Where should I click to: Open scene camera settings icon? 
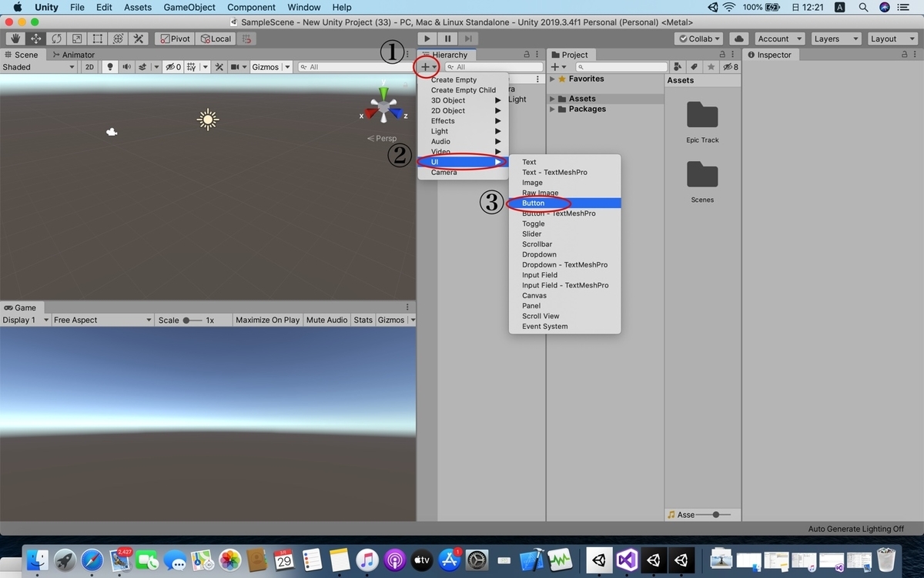(236, 67)
